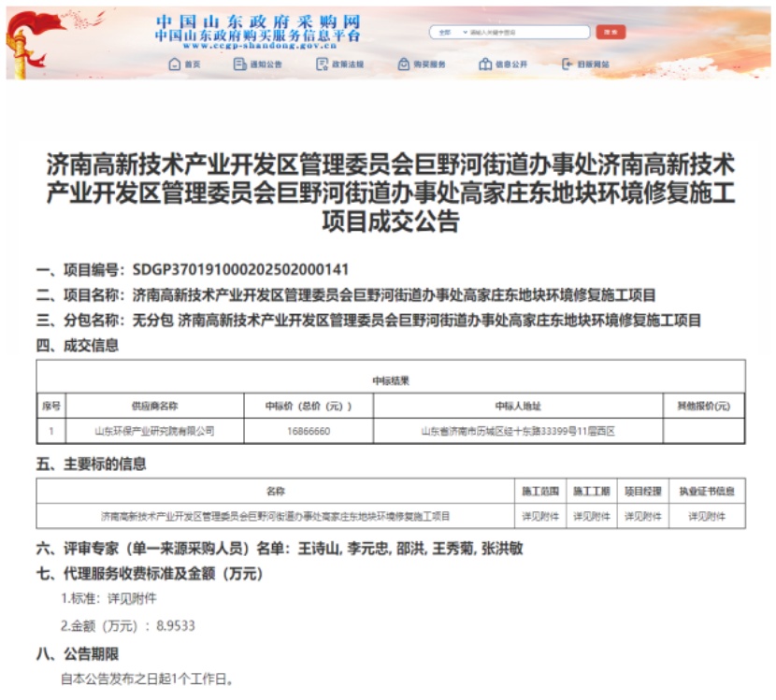Open the 购买服务 menu item
776x700 pixels.
coord(422,64)
